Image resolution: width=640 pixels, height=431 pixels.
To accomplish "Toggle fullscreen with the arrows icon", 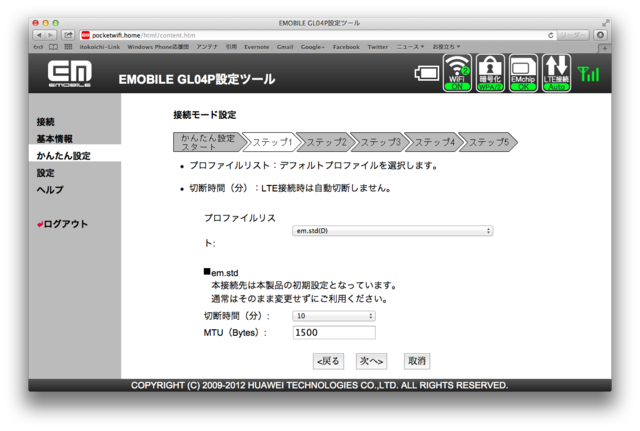I will 605,23.
